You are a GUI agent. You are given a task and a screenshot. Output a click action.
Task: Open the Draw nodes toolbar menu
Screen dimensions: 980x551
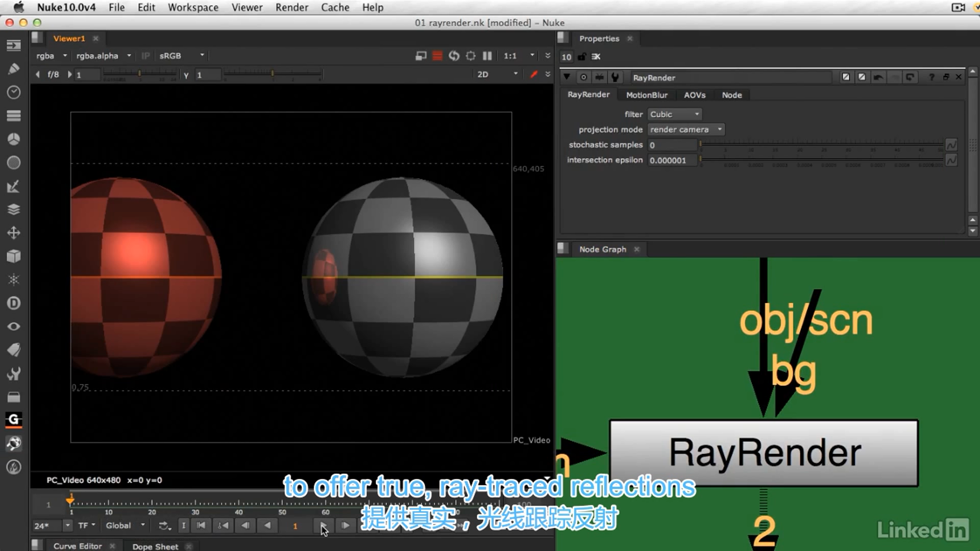click(14, 69)
